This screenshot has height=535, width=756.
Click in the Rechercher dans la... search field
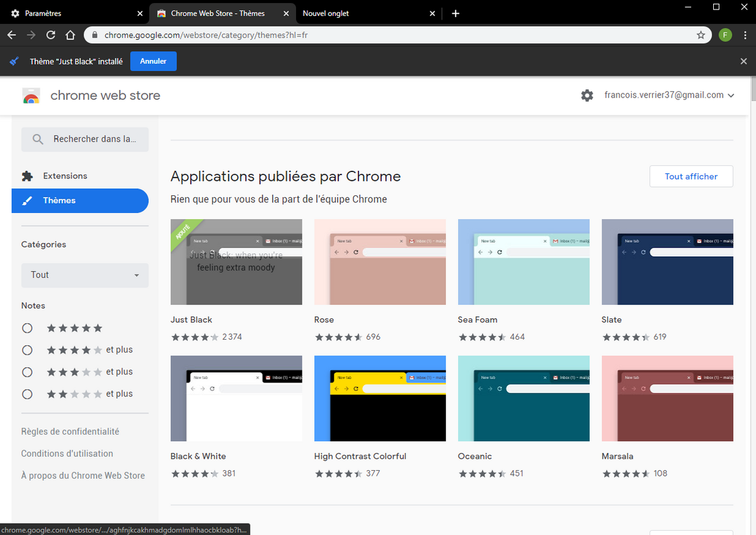click(x=85, y=139)
